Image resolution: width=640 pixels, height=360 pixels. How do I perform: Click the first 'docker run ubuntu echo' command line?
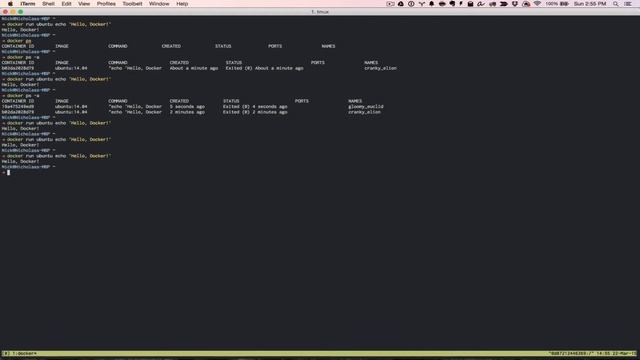(59, 24)
